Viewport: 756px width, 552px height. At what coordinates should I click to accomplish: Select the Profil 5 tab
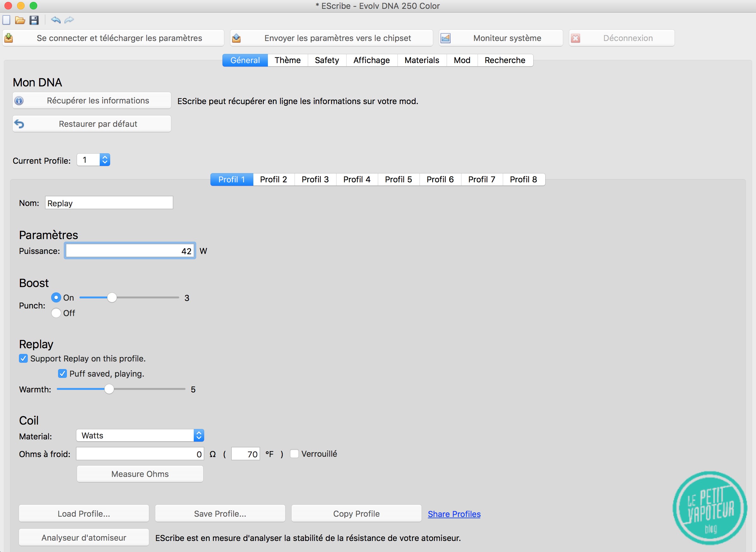coord(399,179)
